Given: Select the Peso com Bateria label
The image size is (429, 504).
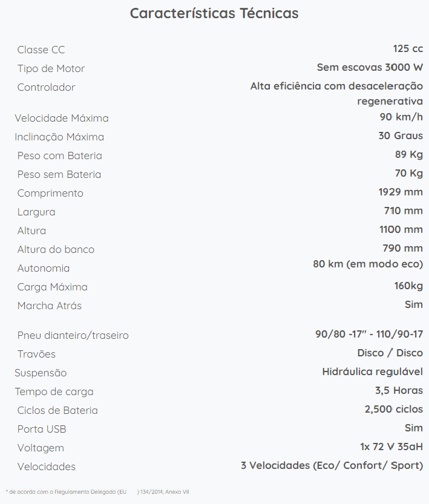Looking at the screenshot, I should click(60, 155).
